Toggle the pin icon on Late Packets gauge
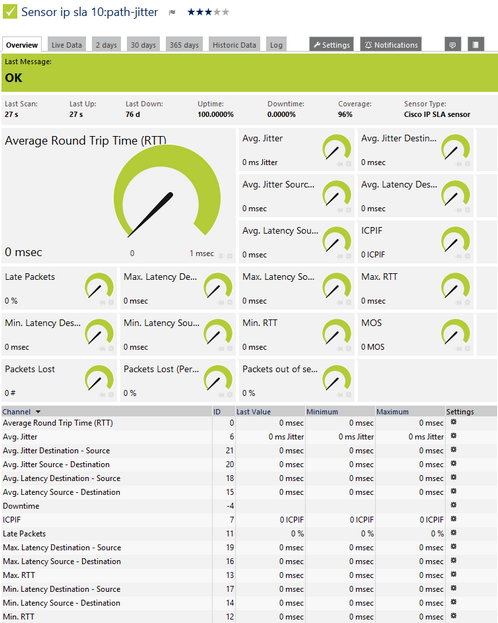The image size is (498, 623). [103, 302]
